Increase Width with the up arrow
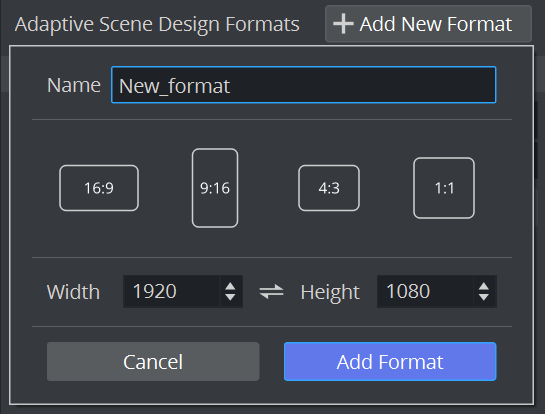The image size is (545, 414). [x=230, y=287]
